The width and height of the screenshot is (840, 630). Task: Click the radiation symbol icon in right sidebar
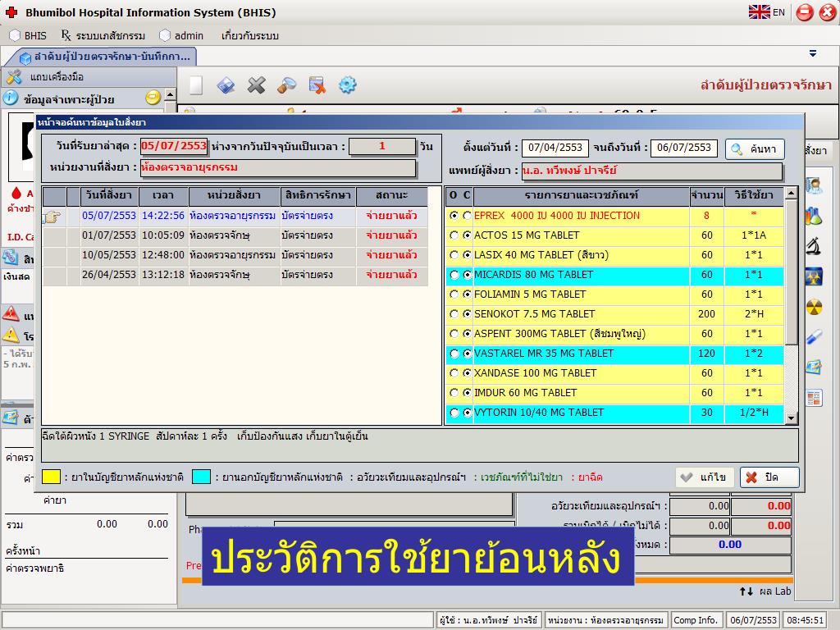click(x=814, y=307)
